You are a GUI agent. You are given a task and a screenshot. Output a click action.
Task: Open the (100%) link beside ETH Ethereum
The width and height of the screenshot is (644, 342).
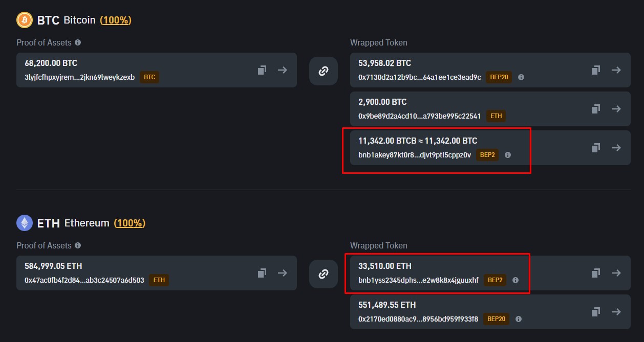tap(130, 223)
